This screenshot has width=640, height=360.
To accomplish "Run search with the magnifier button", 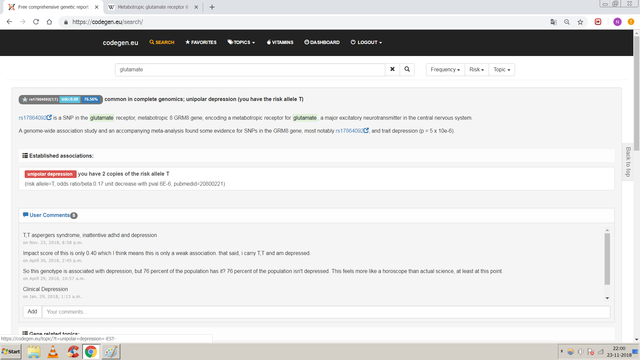I will point(407,69).
